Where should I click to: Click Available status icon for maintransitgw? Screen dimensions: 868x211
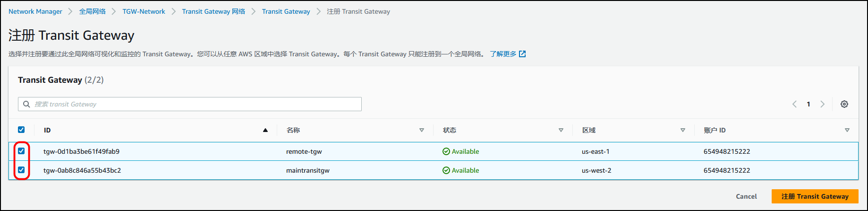pos(446,170)
